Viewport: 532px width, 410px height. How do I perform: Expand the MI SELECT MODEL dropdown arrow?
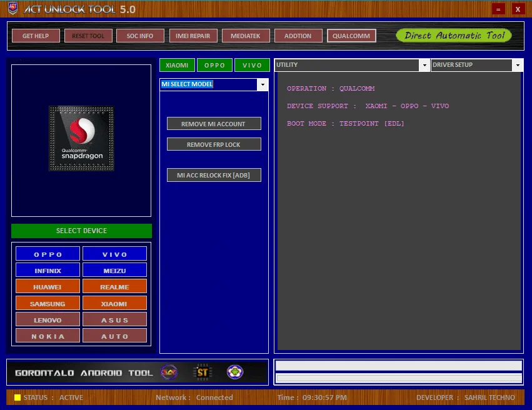click(263, 84)
